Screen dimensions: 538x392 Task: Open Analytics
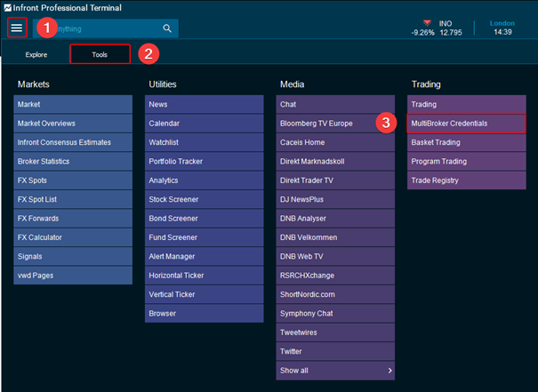click(205, 180)
